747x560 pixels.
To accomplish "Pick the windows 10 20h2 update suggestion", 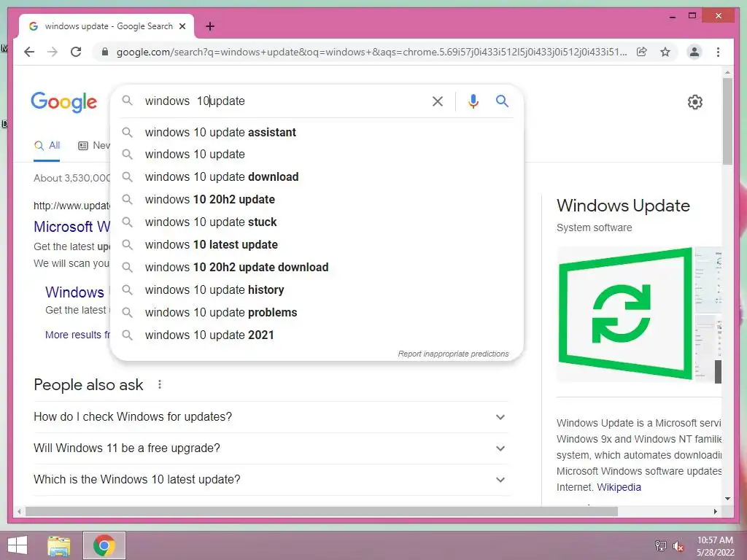I will tap(317, 200).
